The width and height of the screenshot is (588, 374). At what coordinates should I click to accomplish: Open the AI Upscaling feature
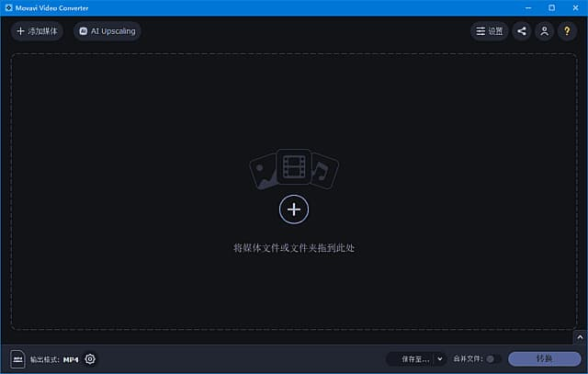[107, 31]
